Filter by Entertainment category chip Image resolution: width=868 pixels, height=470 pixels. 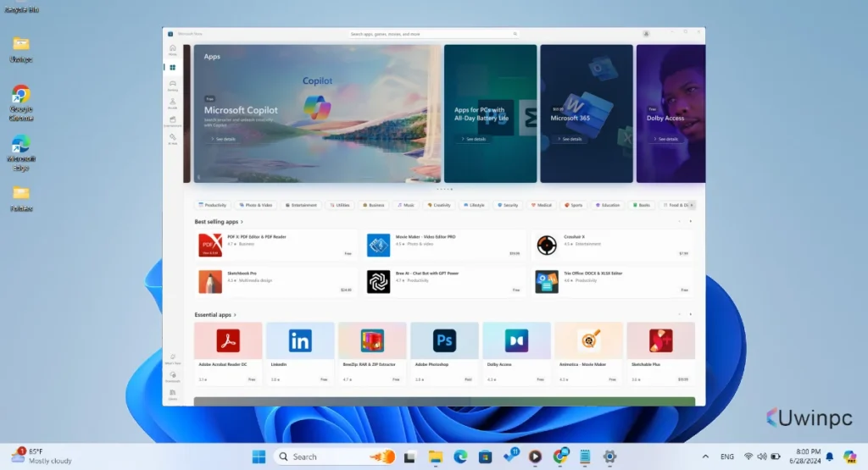tap(301, 205)
